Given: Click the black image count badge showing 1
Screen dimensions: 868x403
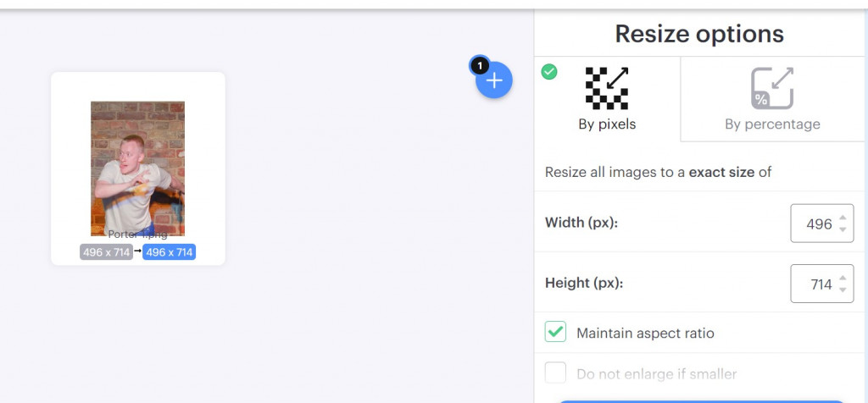Looking at the screenshot, I should click(480, 66).
